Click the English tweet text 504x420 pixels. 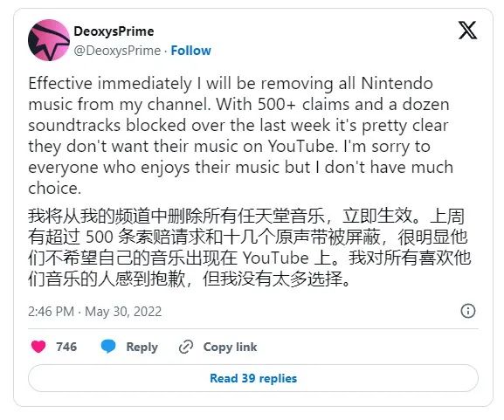pyautogui.click(x=241, y=135)
